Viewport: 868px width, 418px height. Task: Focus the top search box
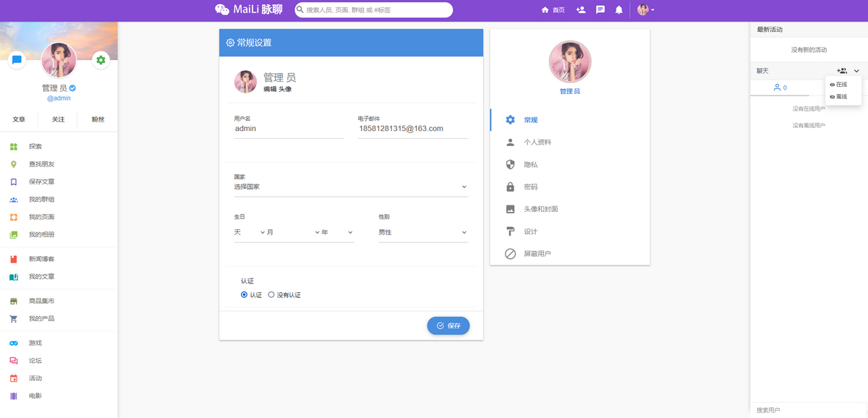[x=373, y=10]
